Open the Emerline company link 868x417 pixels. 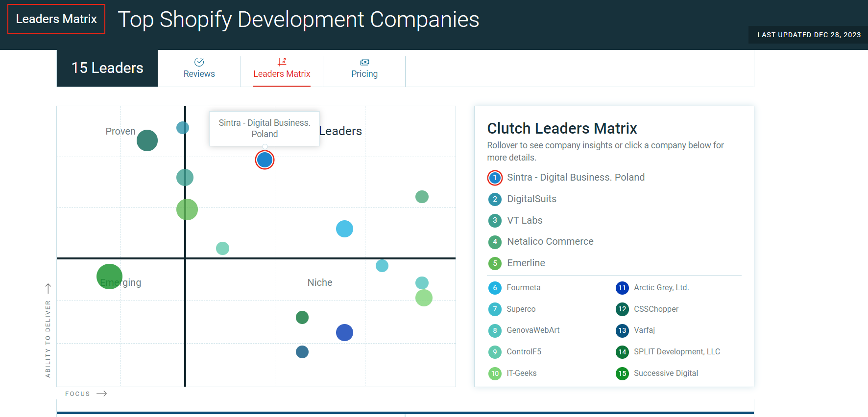click(526, 263)
